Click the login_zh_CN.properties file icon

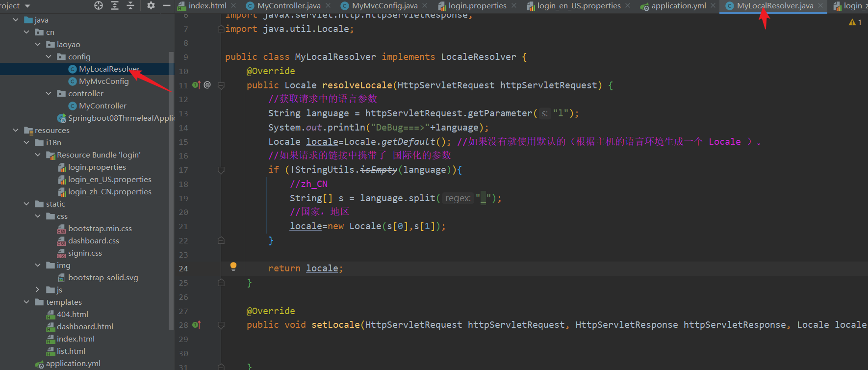tap(62, 192)
